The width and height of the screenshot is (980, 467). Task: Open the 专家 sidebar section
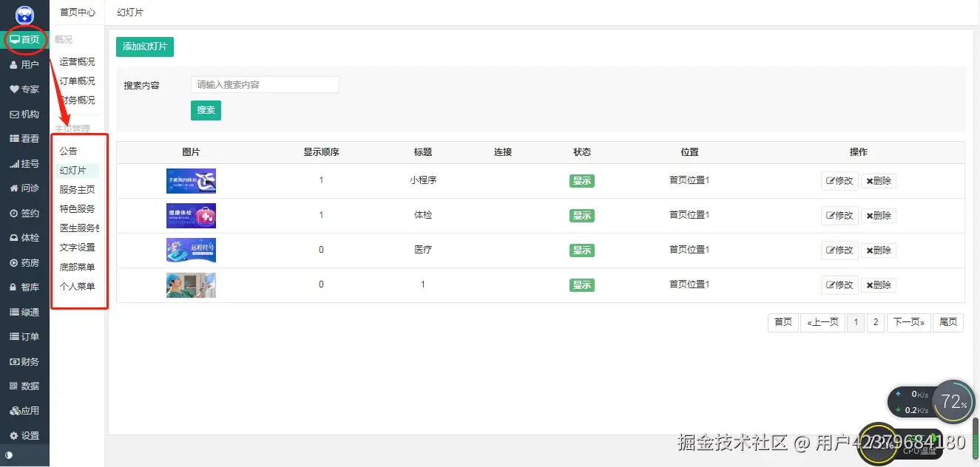pyautogui.click(x=24, y=89)
